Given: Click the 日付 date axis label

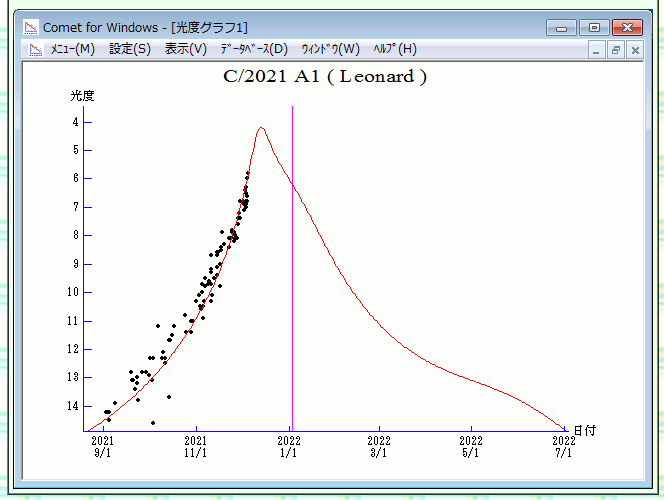Looking at the screenshot, I should [585, 430].
